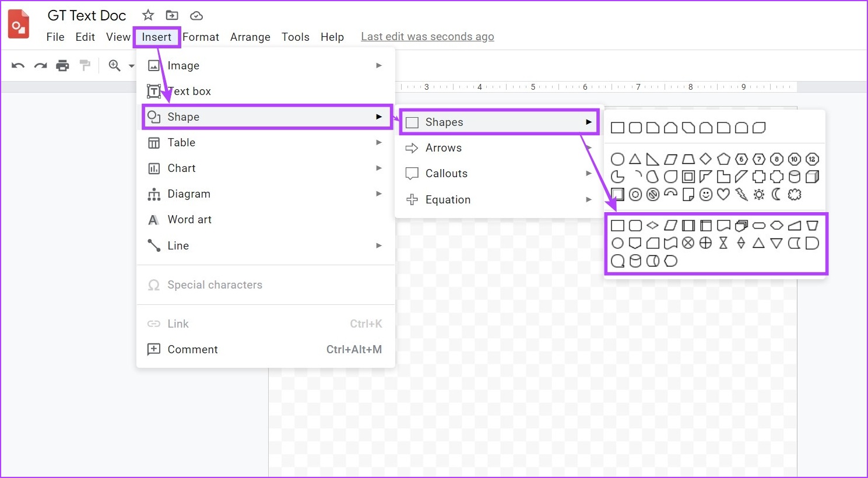Insert the L-shape
Viewport: 868px width, 478px height.
click(x=723, y=177)
